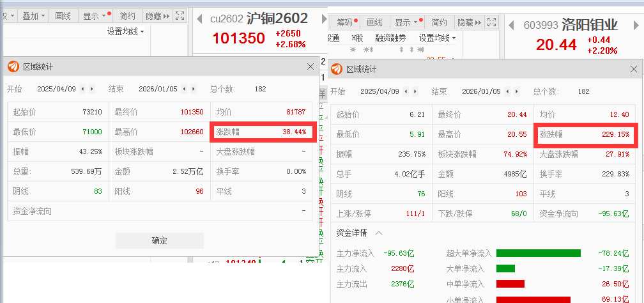This screenshot has width=644, height=303.
Task: Open 设置均线 dropdown in 沪铜2602 window
Action: [x=126, y=31]
